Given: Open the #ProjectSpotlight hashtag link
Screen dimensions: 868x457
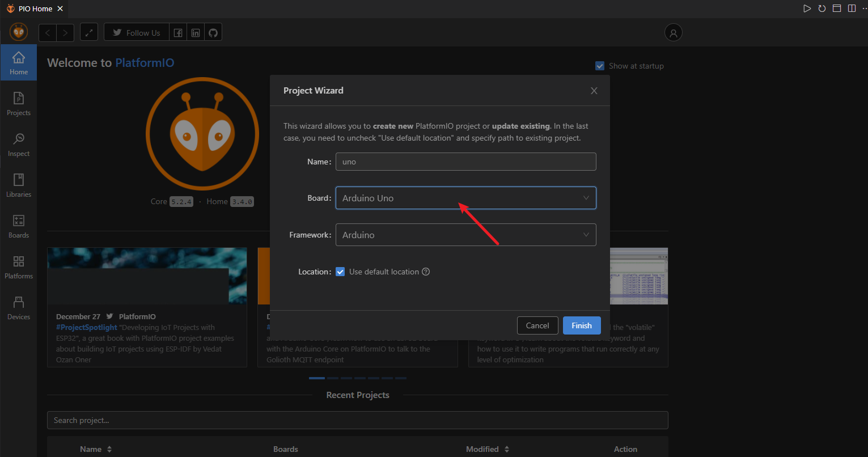Looking at the screenshot, I should (x=87, y=327).
